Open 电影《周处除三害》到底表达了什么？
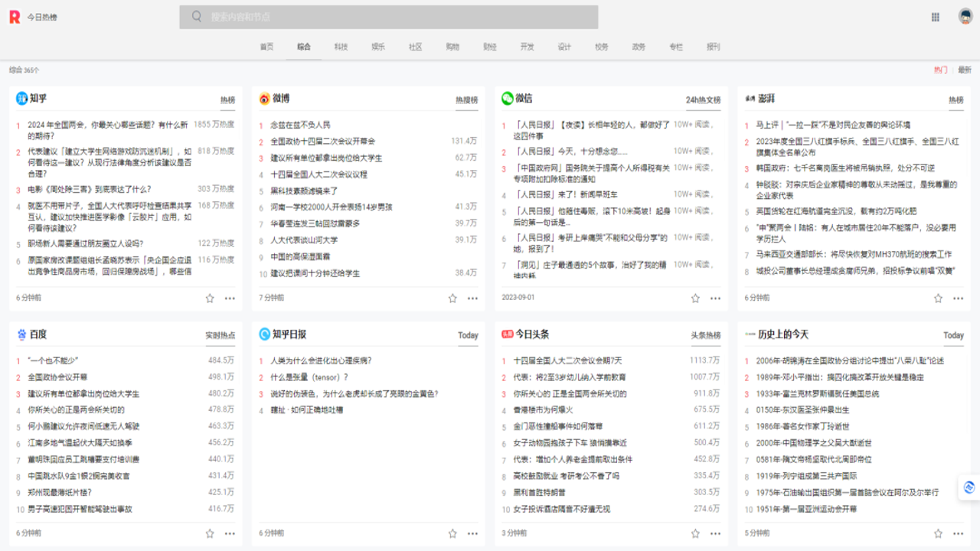The width and height of the screenshot is (980, 551). coord(90,189)
